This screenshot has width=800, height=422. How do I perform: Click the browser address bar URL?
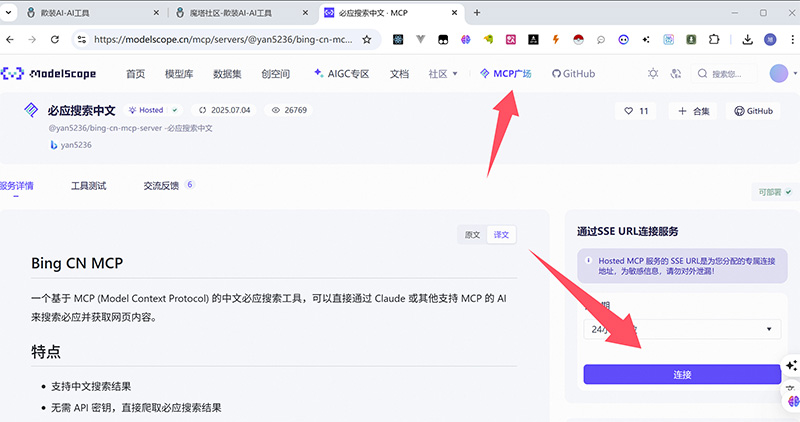point(223,39)
